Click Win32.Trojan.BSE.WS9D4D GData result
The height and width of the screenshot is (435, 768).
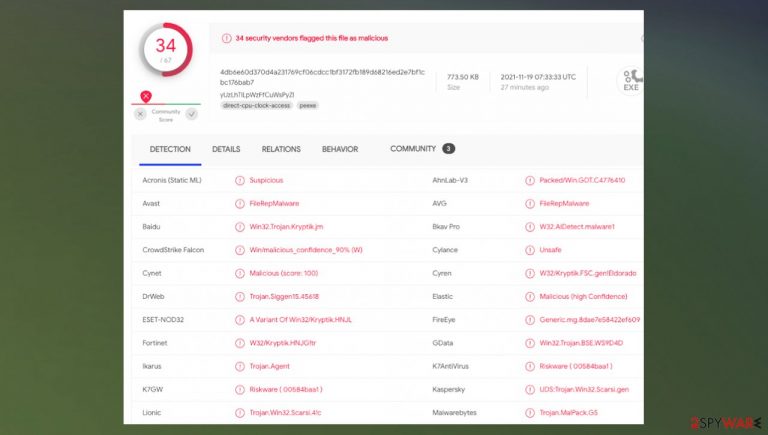point(581,343)
